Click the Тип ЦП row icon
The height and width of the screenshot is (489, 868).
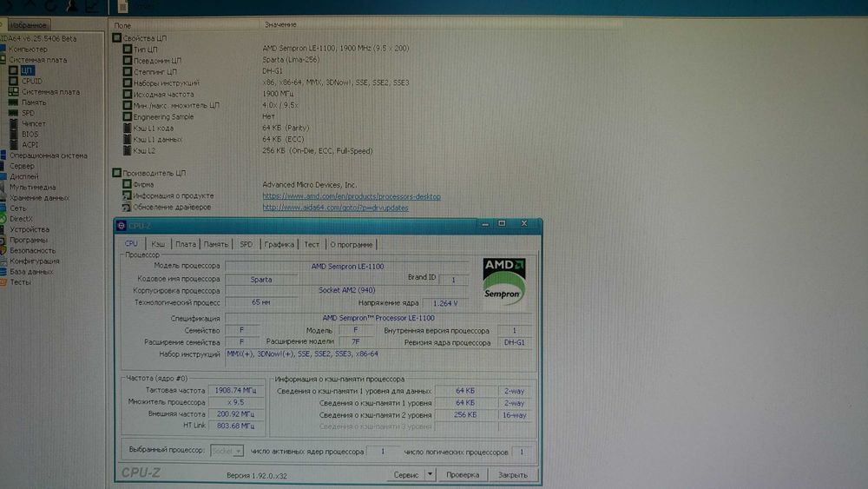(x=128, y=49)
